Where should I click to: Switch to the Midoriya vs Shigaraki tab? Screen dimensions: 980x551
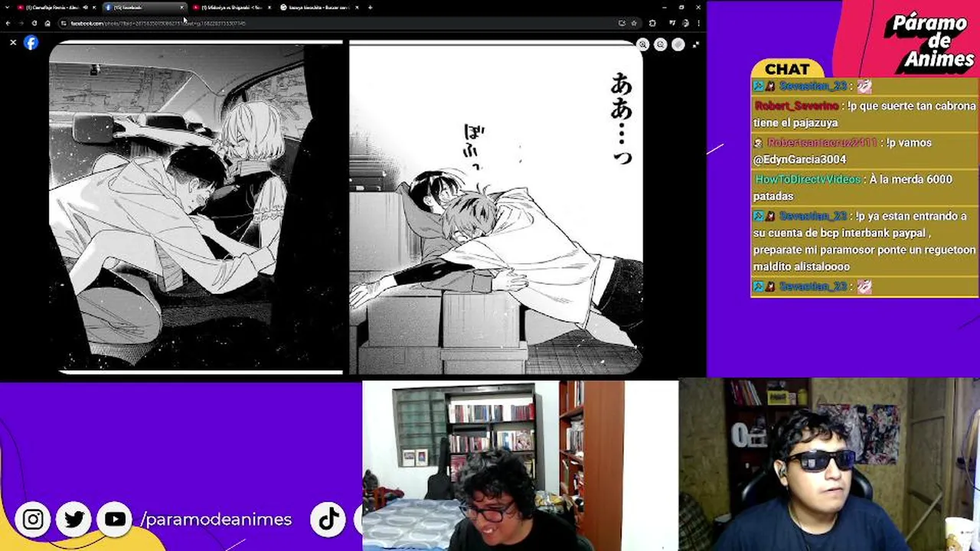click(x=231, y=8)
